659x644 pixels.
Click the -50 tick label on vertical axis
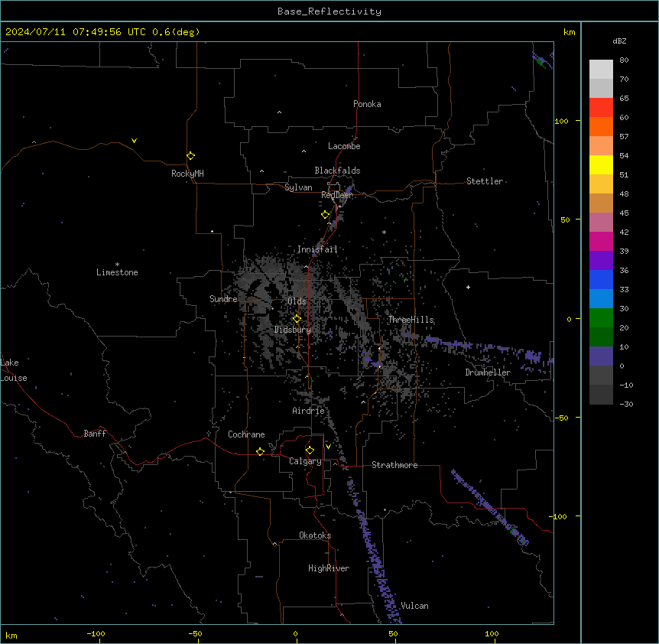click(561, 418)
